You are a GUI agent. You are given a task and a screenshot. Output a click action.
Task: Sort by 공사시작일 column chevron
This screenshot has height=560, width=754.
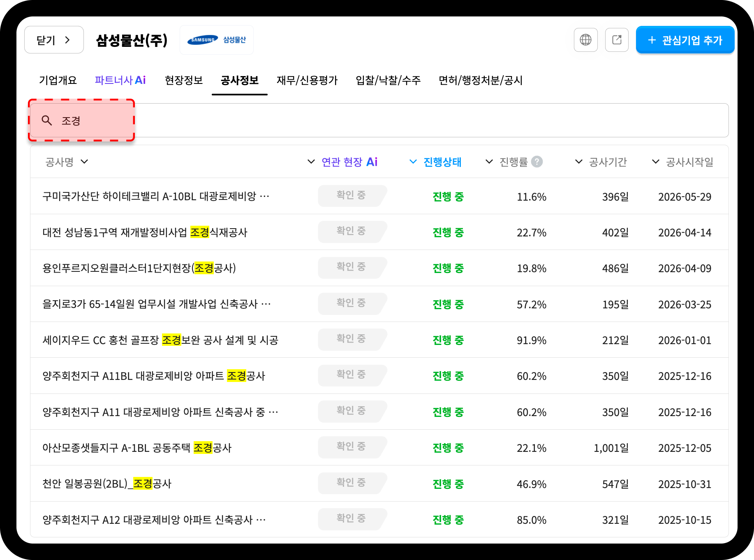[656, 162]
